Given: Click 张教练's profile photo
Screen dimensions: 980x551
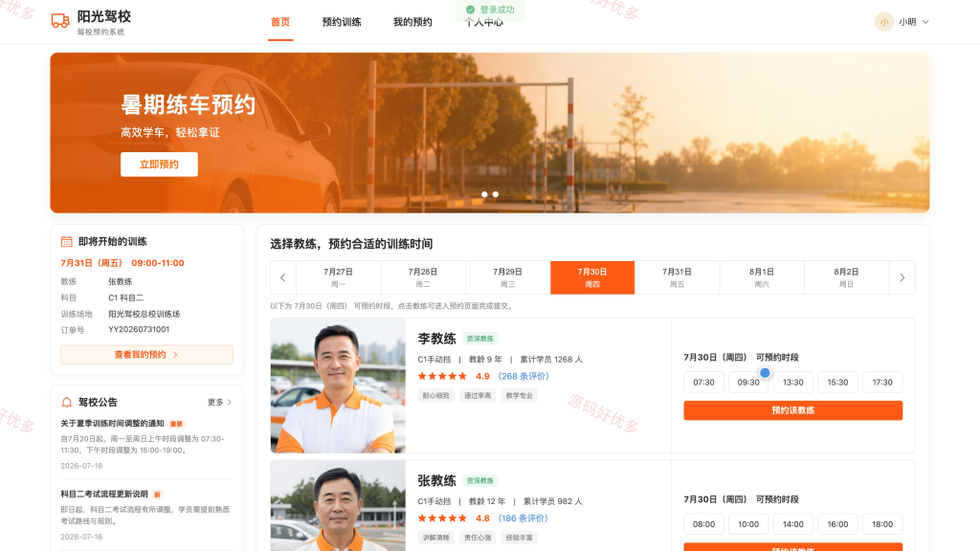Looking at the screenshot, I should click(x=338, y=506).
